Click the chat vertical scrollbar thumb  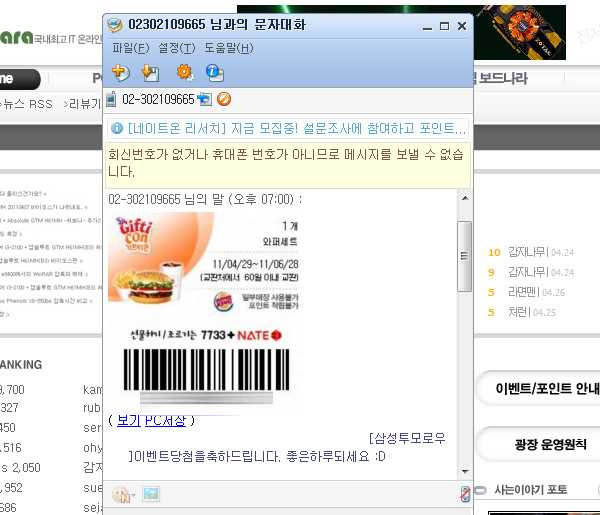(465, 256)
